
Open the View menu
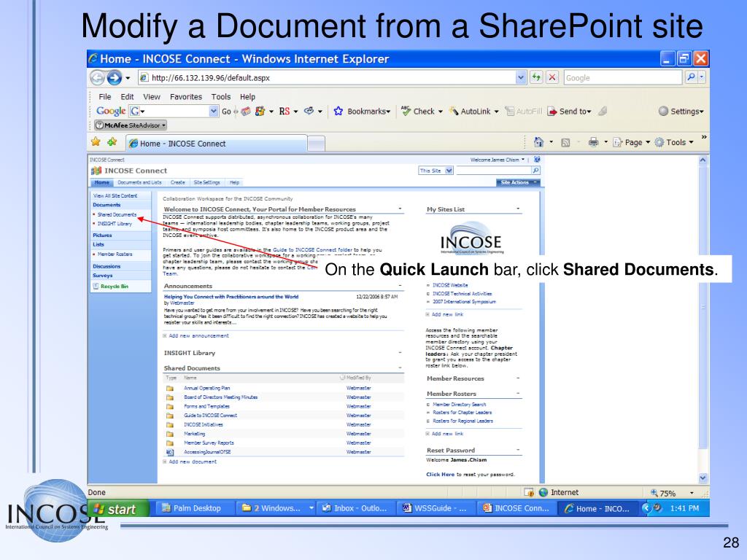click(x=152, y=97)
